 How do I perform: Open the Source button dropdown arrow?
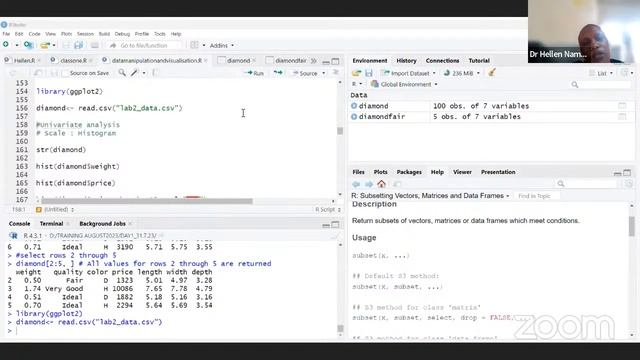324,73
